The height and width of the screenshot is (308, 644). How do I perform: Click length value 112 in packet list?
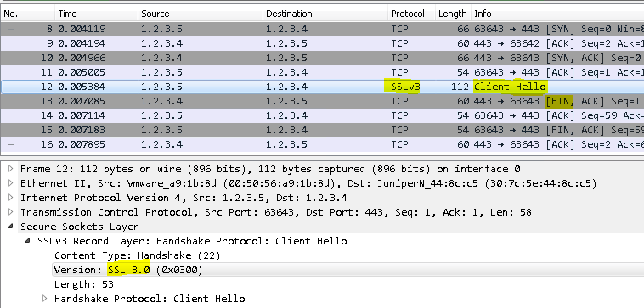(x=460, y=87)
